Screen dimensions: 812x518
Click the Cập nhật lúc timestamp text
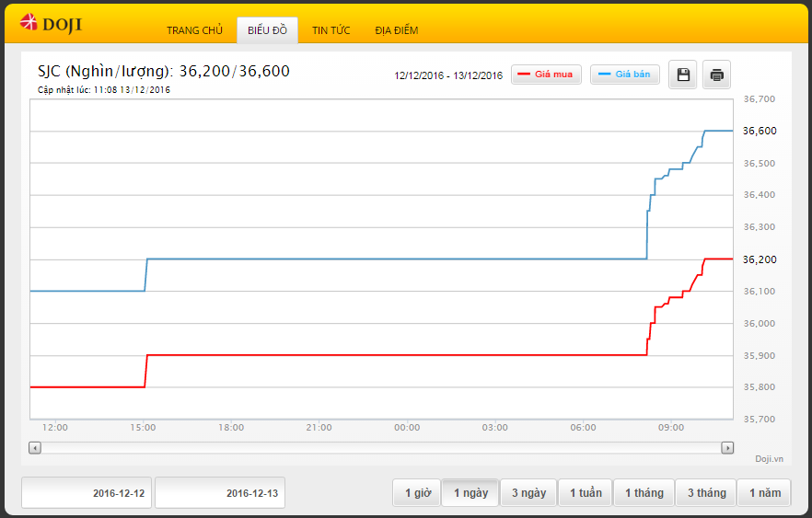[103, 90]
